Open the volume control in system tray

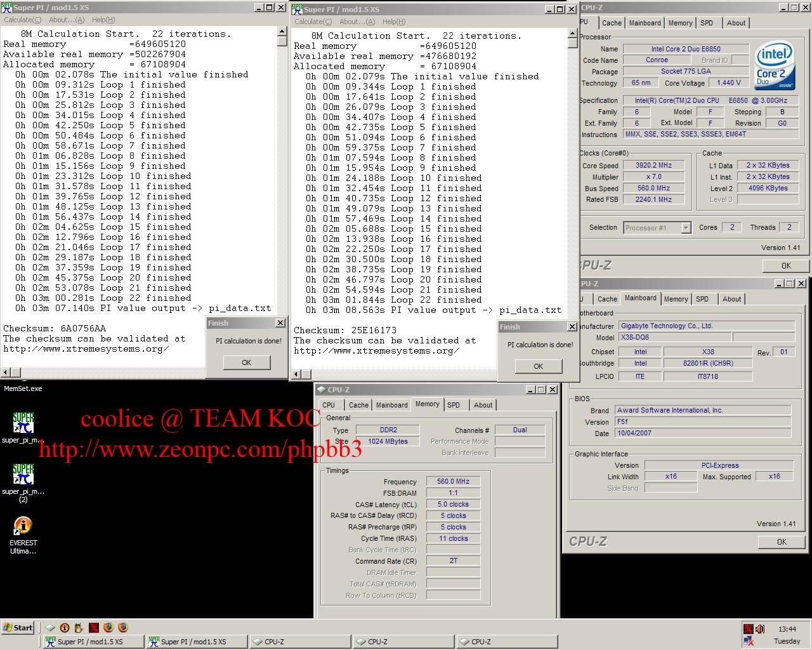pyautogui.click(x=760, y=629)
